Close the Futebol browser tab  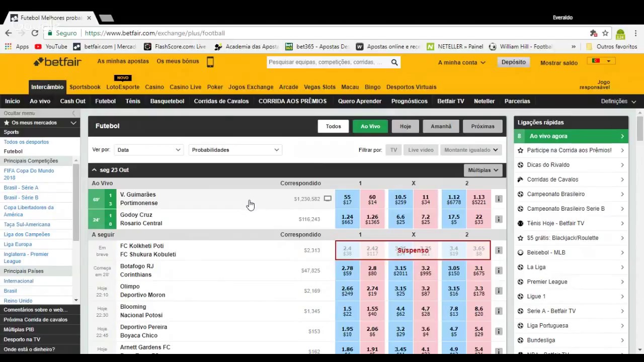pos(89,18)
